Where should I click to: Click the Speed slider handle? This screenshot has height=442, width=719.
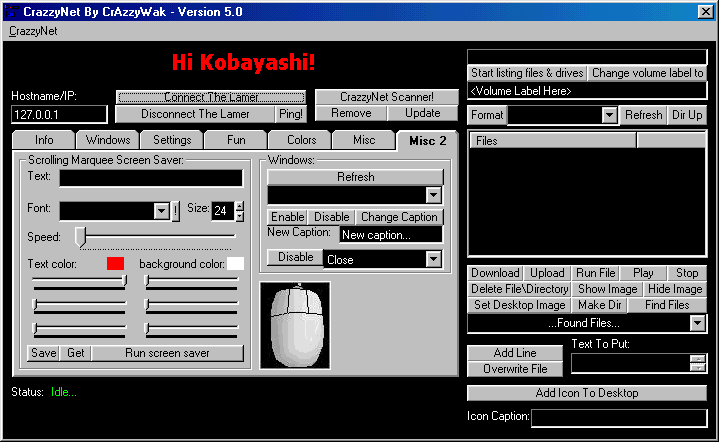(80, 236)
